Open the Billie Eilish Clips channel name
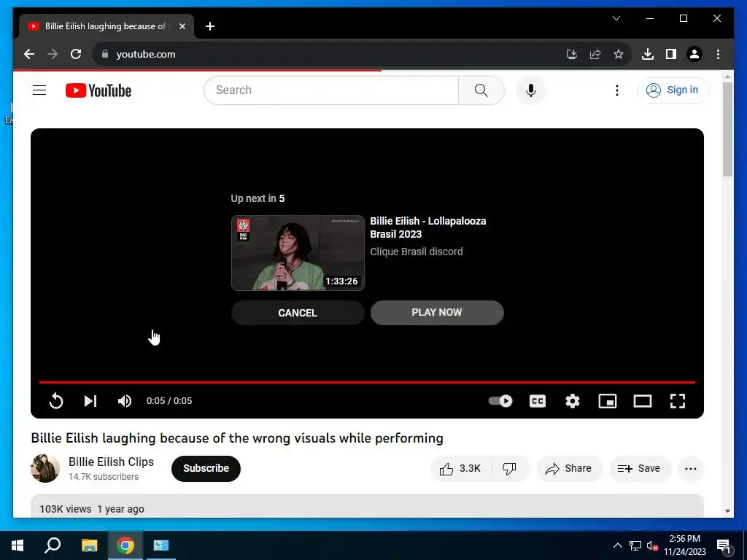 (x=111, y=462)
